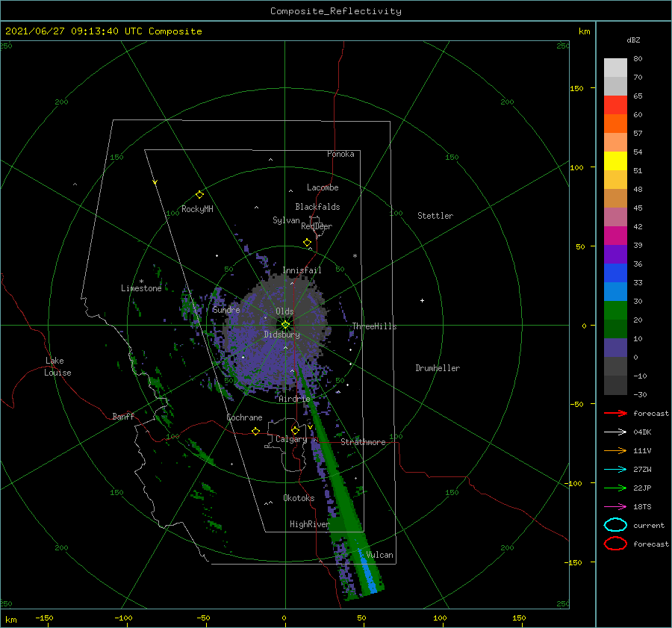Screen dimensions: 672x628
Task: Click the Okotoks label
Action: point(299,498)
